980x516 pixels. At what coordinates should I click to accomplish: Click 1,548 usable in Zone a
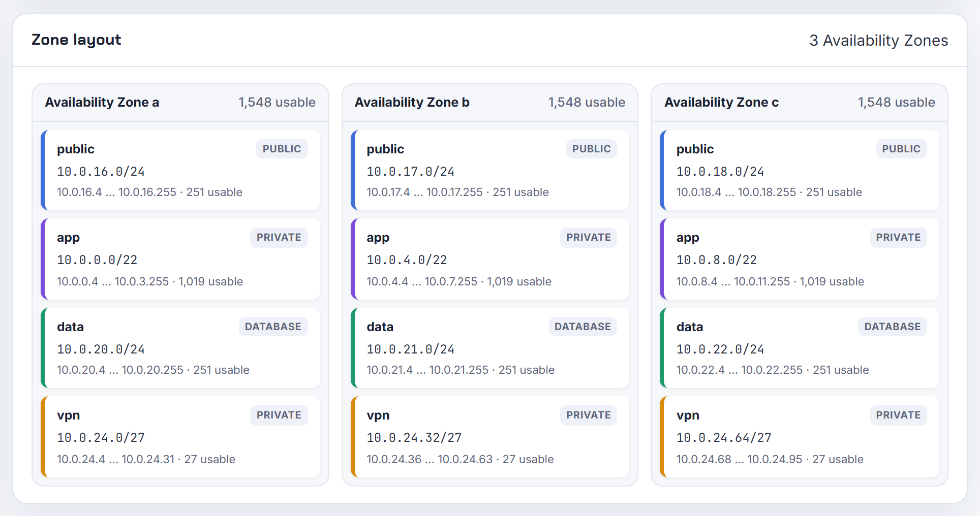click(277, 102)
